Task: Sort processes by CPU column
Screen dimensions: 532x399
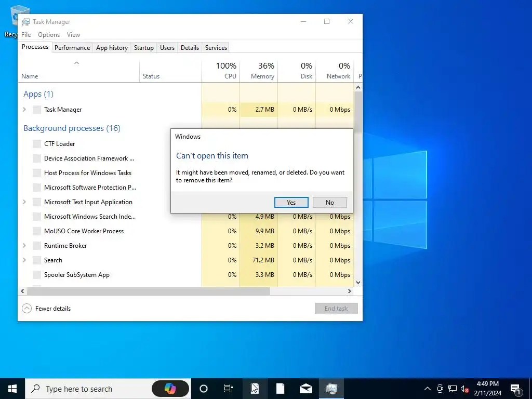Action: pos(221,71)
